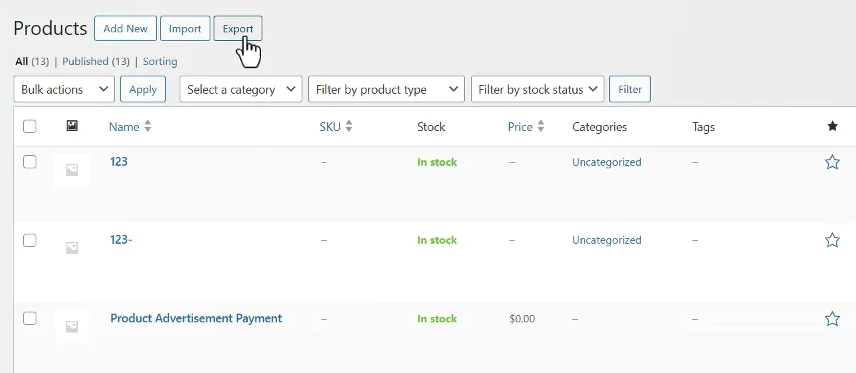Sort products by Name column

pyautogui.click(x=124, y=127)
